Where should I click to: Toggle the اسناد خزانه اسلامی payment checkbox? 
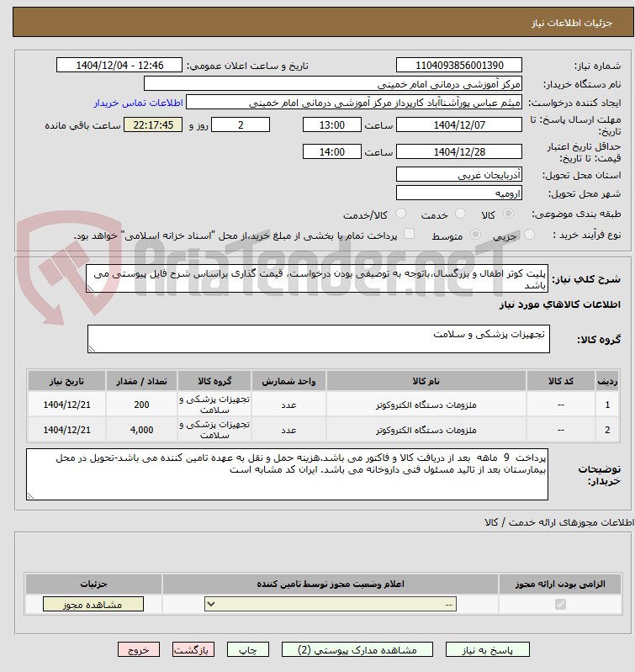(x=410, y=234)
